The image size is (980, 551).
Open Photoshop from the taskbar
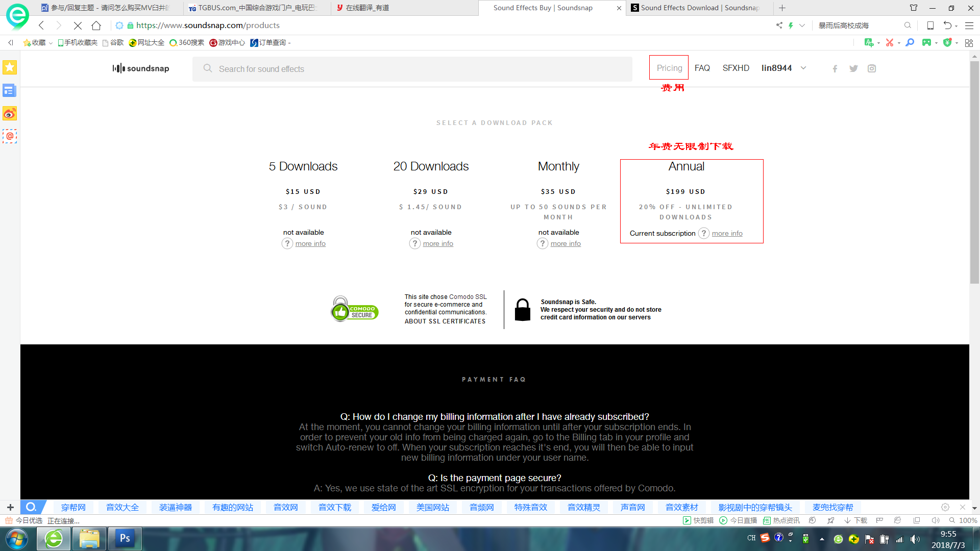[125, 539]
